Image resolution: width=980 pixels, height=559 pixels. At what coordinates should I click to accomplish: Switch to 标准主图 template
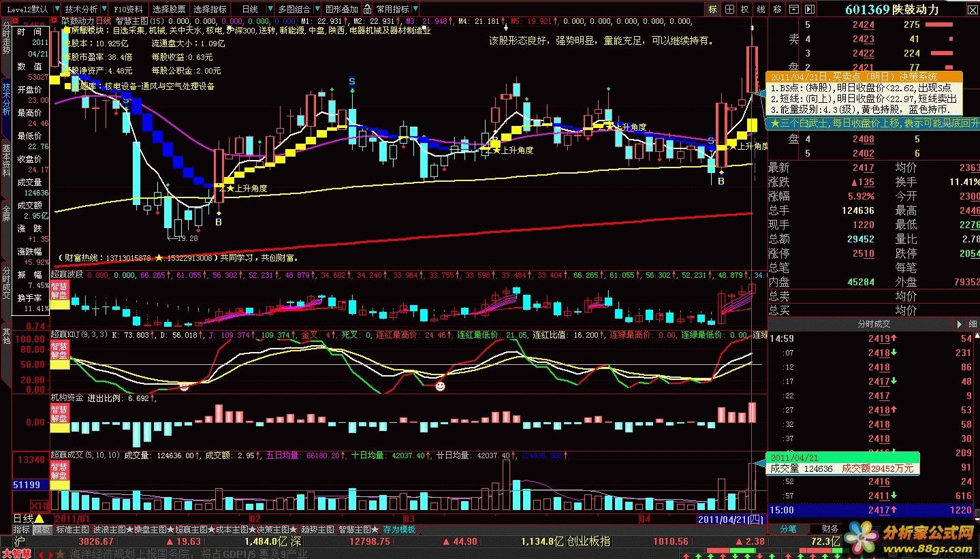(x=72, y=529)
